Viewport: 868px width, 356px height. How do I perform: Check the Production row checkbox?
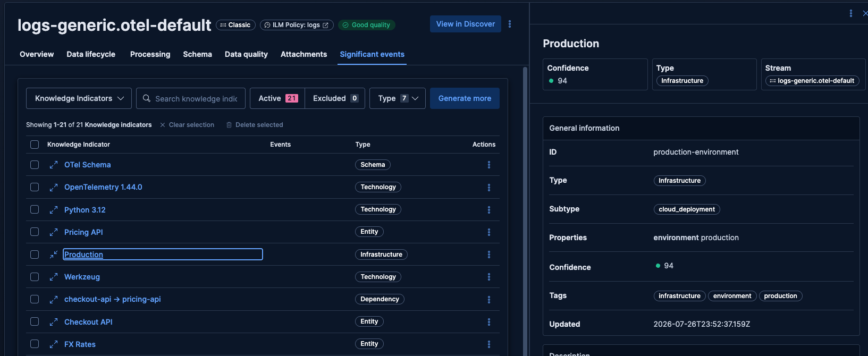(35, 255)
